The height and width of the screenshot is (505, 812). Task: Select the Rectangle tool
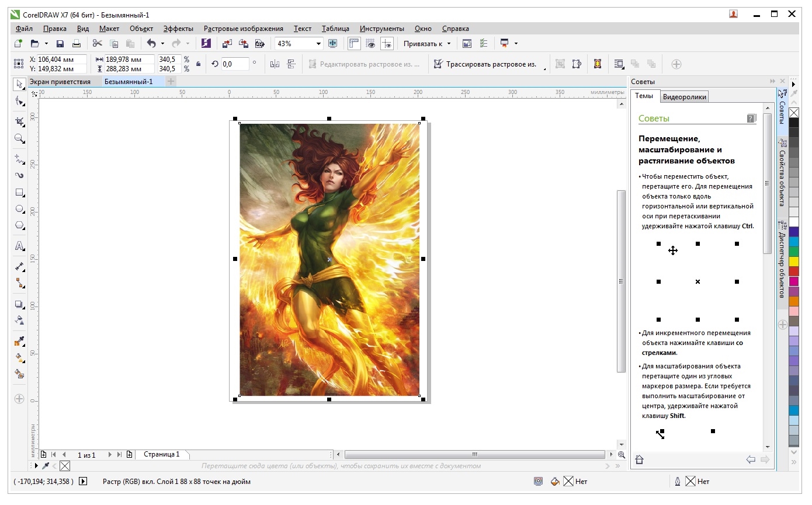[19, 192]
